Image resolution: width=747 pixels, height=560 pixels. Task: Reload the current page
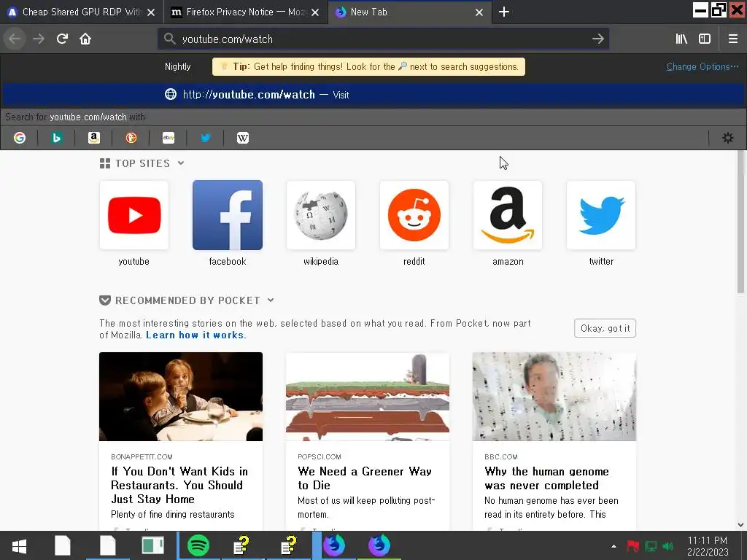pos(63,39)
